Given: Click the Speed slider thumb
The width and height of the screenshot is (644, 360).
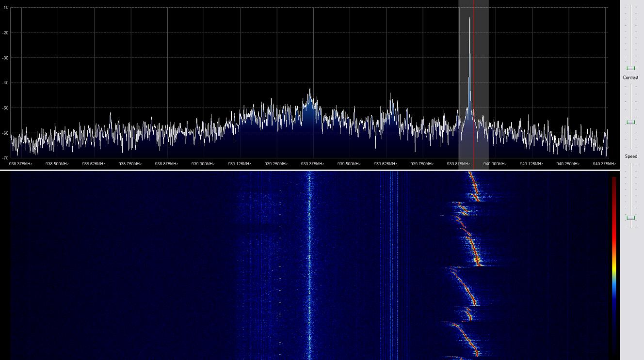Looking at the screenshot, I should tap(630, 218).
